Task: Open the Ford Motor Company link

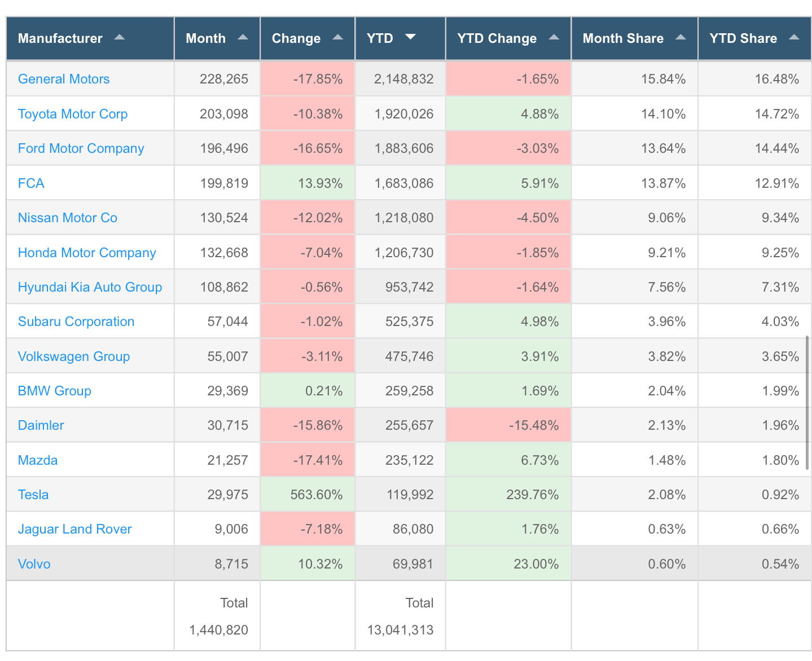Action: 81,148
